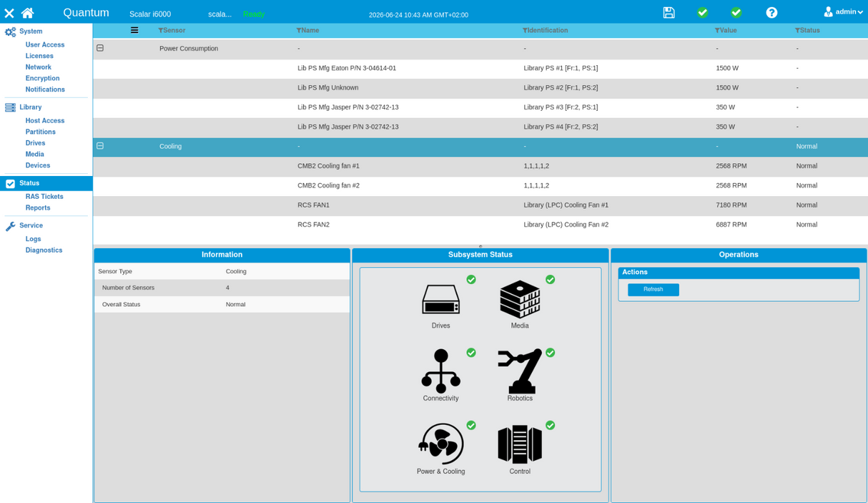Close the navigation panel with the X icon
This screenshot has height=503, width=868.
(9, 13)
